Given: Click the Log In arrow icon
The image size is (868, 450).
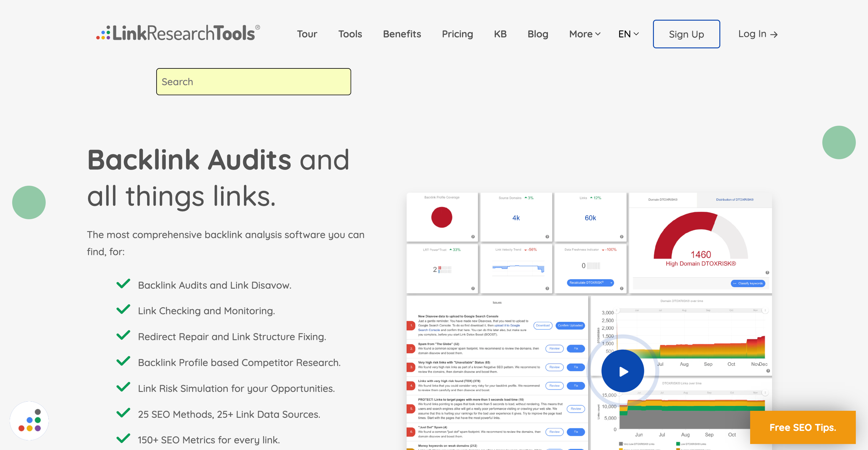Looking at the screenshot, I should pos(774,34).
